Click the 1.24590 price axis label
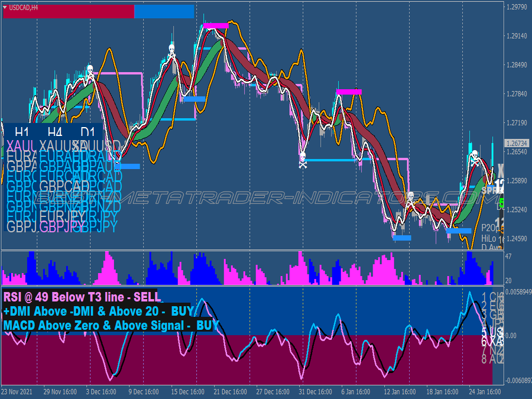Screen dimensions: 532x399 [517, 239]
